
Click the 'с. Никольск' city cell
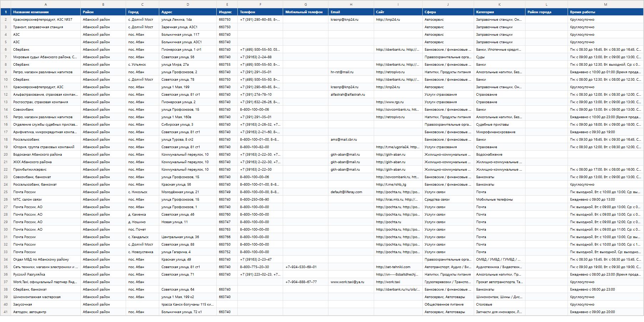(x=142, y=192)
